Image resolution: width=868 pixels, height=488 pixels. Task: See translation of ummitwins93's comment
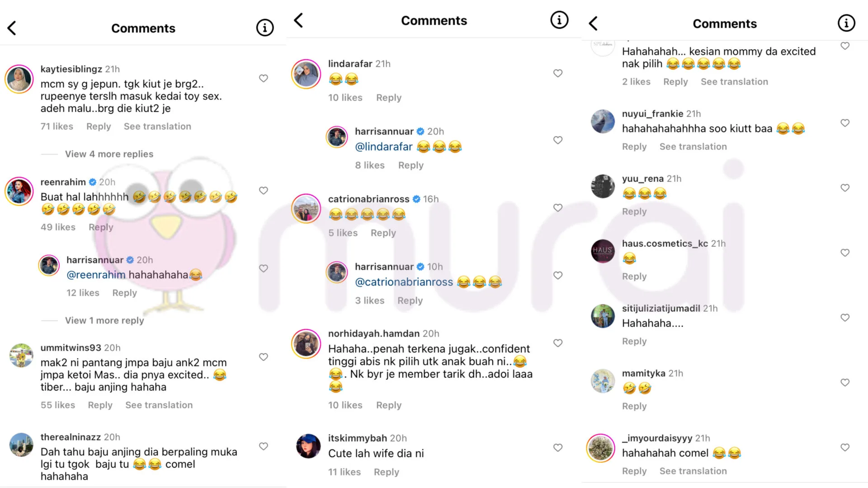(159, 405)
